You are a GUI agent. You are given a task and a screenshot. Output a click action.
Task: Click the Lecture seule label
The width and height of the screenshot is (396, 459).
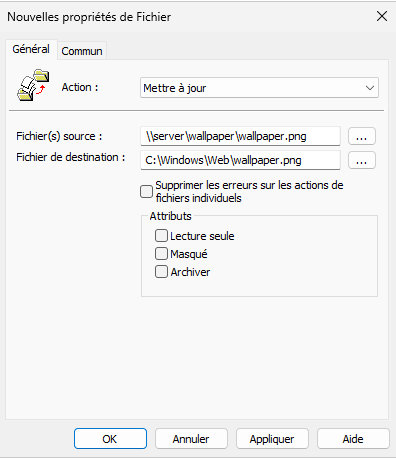pyautogui.click(x=202, y=236)
